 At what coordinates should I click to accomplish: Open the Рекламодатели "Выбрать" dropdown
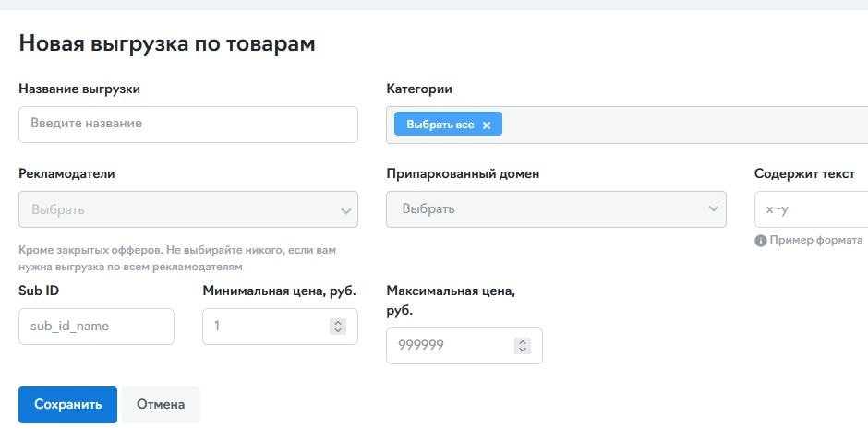(188, 209)
